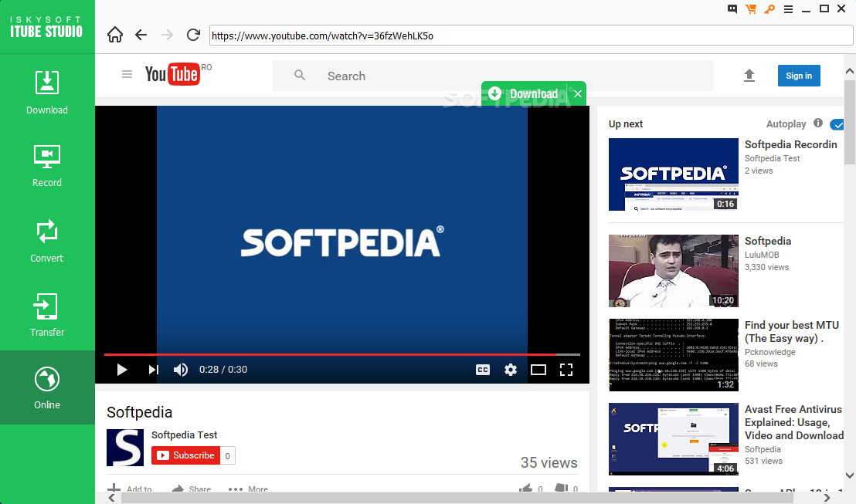Open Softpedia Recordin video thumbnail
The width and height of the screenshot is (856, 504).
pyautogui.click(x=674, y=174)
